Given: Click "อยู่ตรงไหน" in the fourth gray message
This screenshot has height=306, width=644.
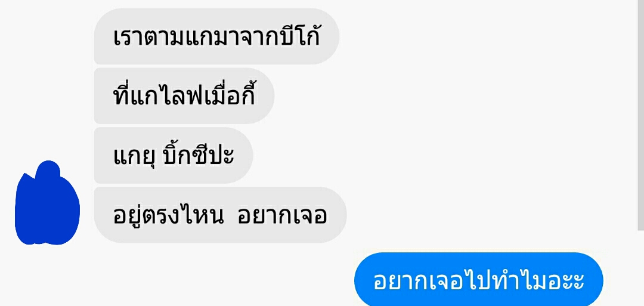Looking at the screenshot, I should (168, 214).
